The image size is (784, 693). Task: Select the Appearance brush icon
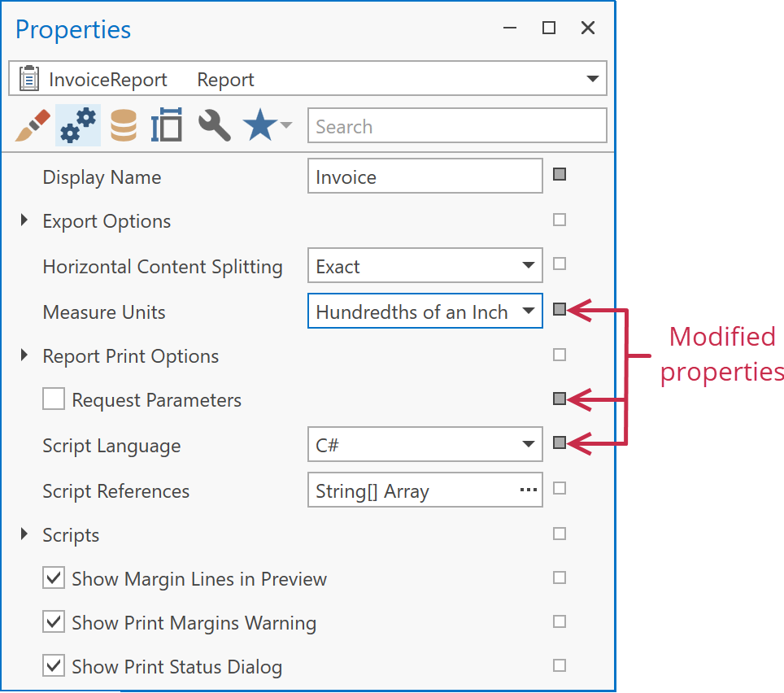(33, 124)
